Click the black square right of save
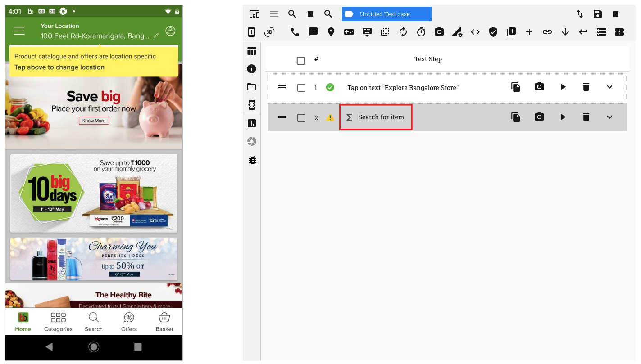 [616, 14]
